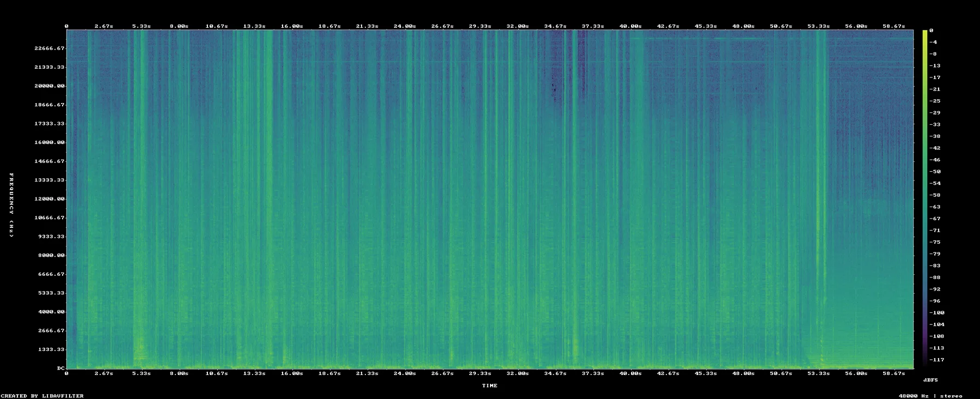980x399 pixels.
Task: Click the -113 value on dBFS scale
Action: point(936,348)
